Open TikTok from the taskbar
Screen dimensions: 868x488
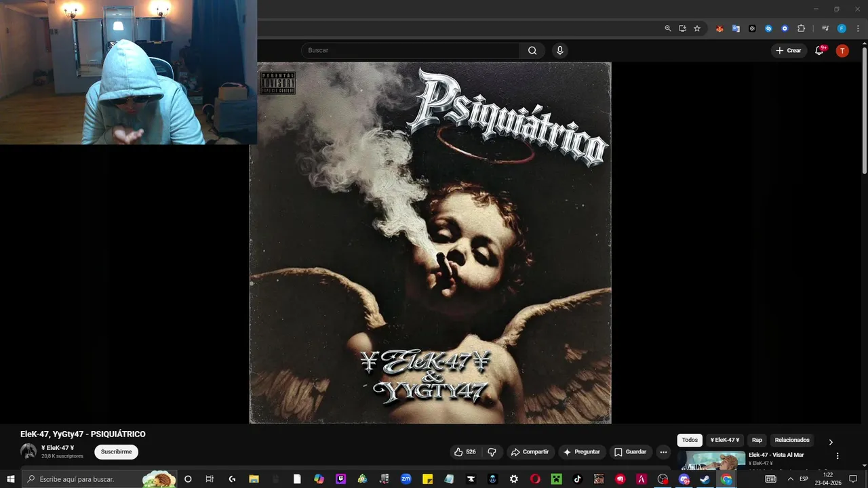point(578,479)
